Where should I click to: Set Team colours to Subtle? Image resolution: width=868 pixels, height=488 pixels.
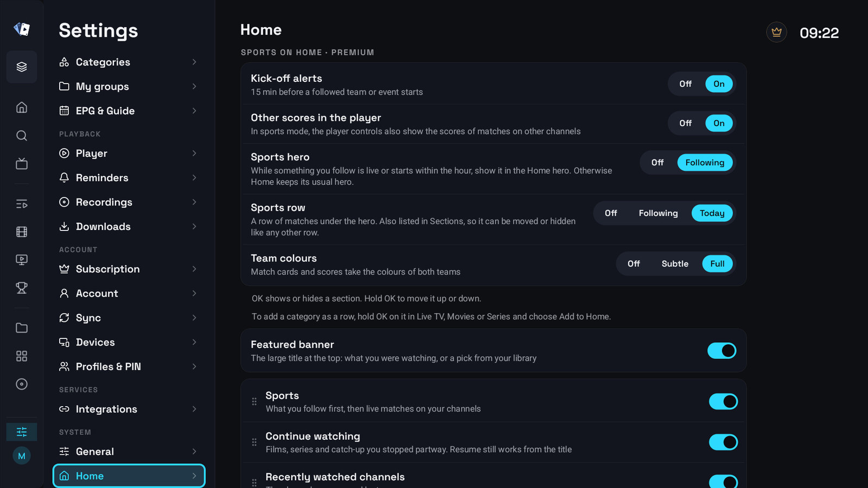point(675,264)
